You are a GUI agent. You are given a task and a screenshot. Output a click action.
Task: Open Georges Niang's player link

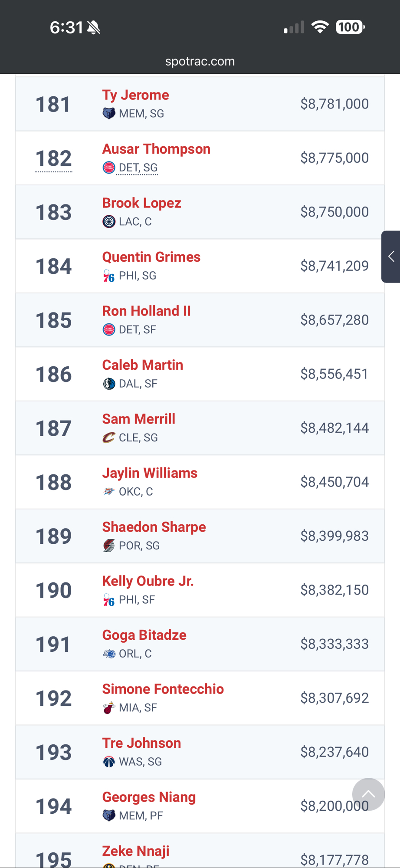(149, 797)
